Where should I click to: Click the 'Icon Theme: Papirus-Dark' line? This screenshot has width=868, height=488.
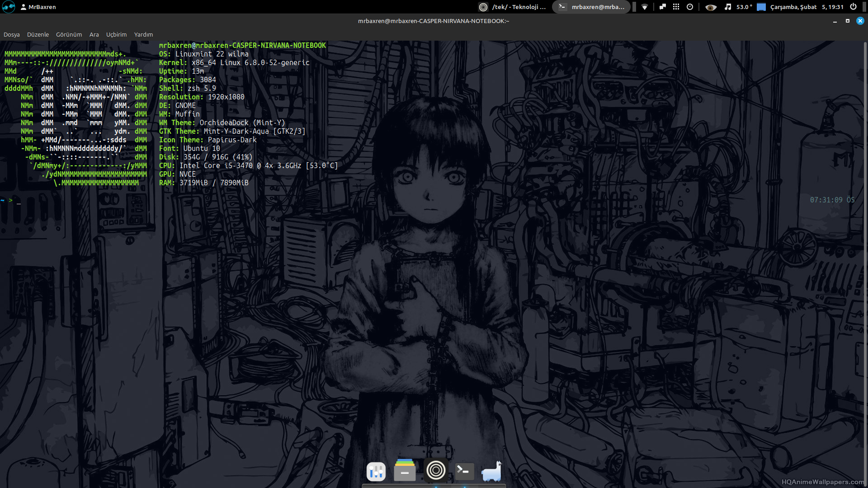(208, 140)
